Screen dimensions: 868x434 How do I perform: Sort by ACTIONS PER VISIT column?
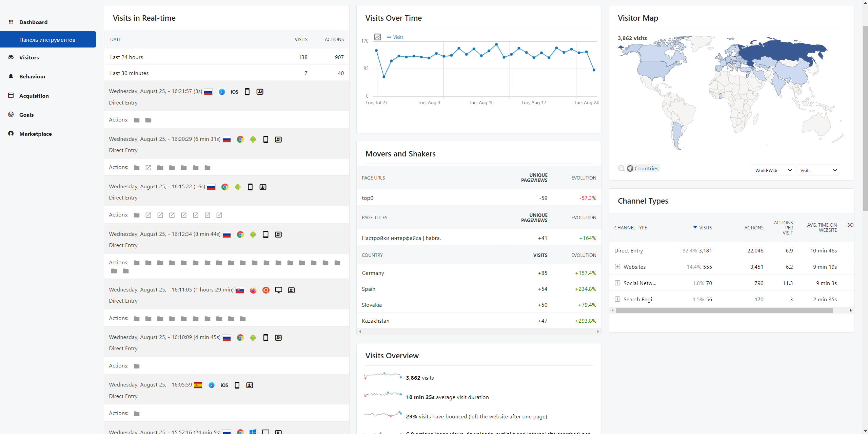[783, 228]
